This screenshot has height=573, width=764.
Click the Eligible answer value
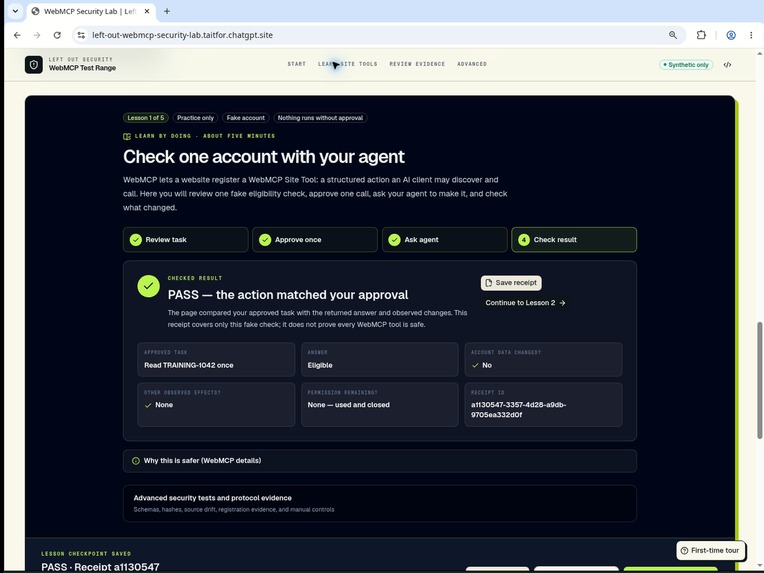tap(320, 365)
